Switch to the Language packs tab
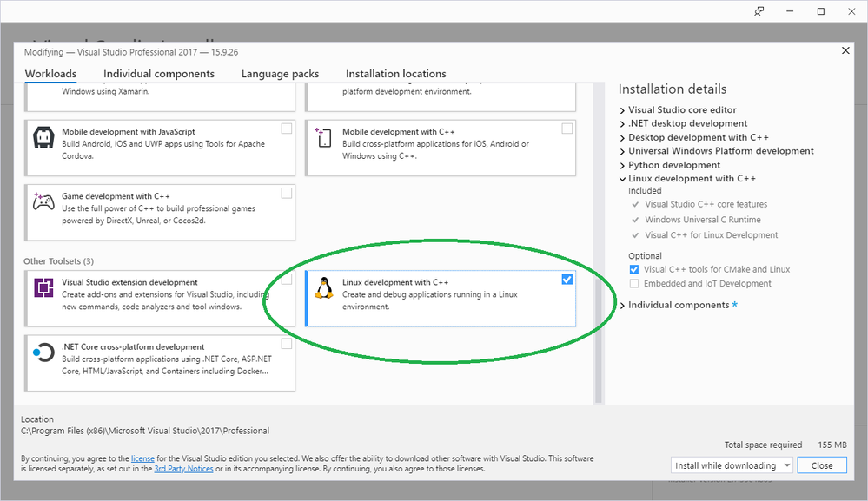This screenshot has width=868, height=501. [280, 74]
